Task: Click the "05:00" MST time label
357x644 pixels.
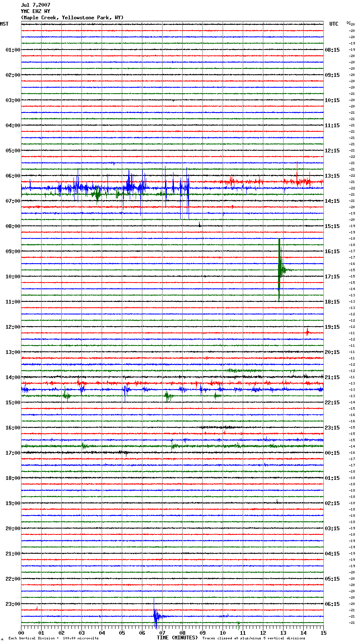Action: [13, 151]
